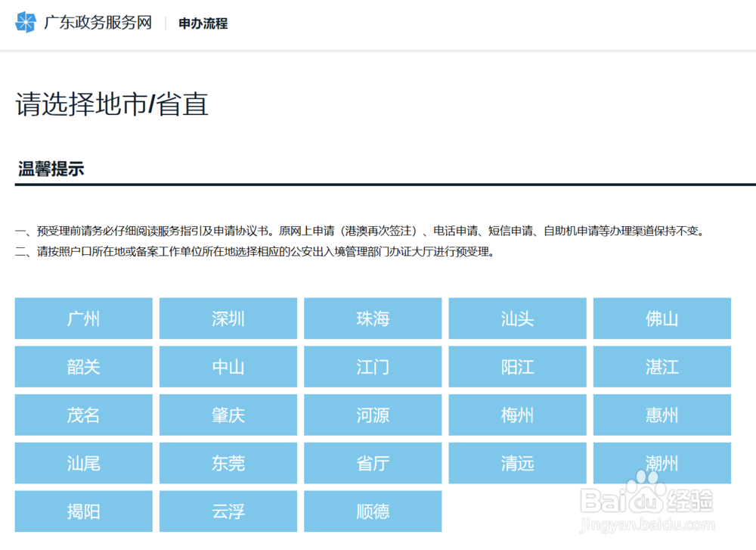Choose 湛江 from the city list
756x550 pixels.
tap(662, 367)
